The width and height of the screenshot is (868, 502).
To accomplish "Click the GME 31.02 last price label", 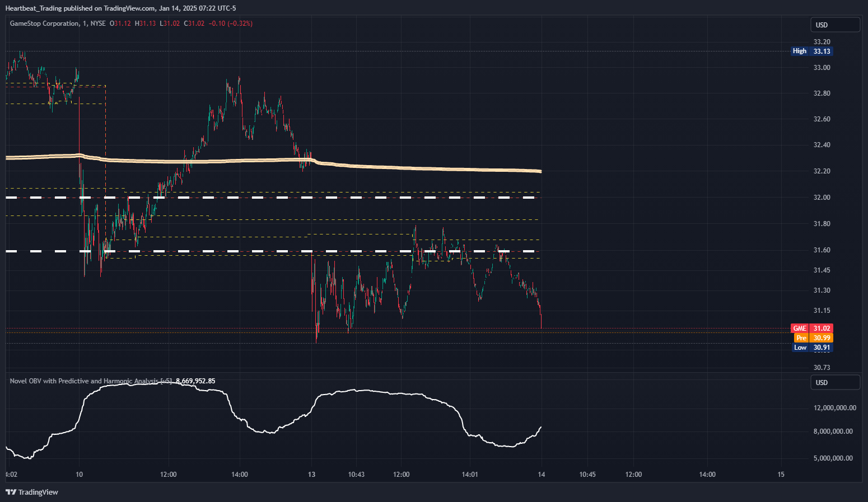I will tap(812, 329).
